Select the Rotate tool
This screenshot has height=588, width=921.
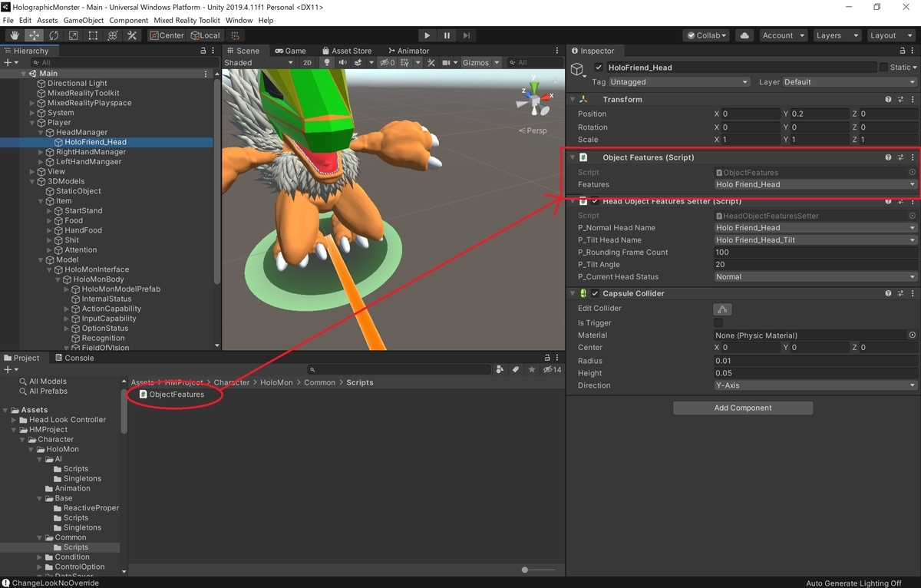pos(54,35)
